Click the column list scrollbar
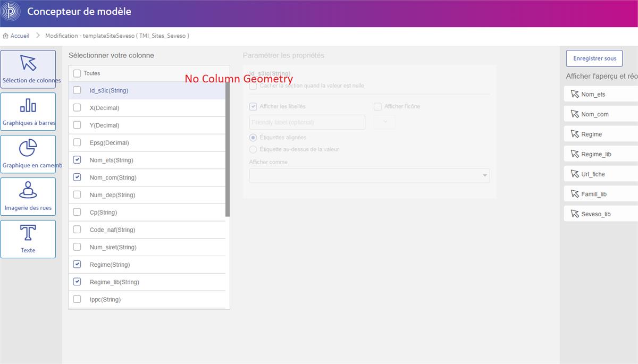Viewport: 638px width, 364px height. coord(228,149)
